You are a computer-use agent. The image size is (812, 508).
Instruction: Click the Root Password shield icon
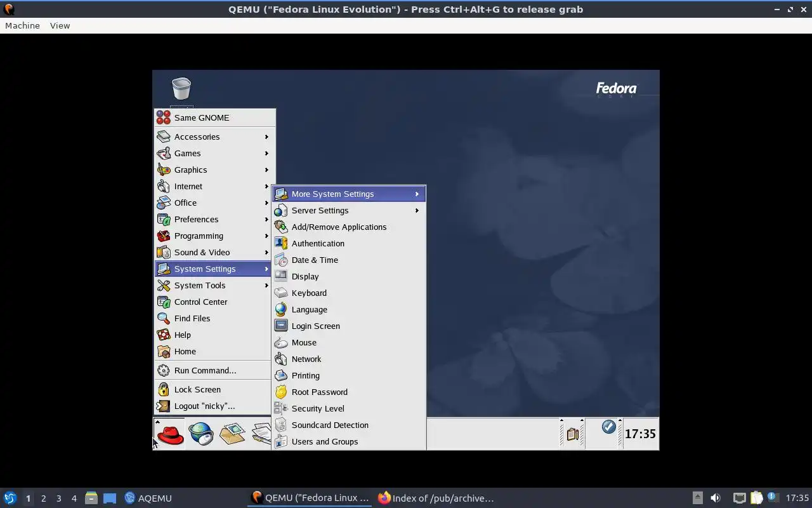[281, 392]
